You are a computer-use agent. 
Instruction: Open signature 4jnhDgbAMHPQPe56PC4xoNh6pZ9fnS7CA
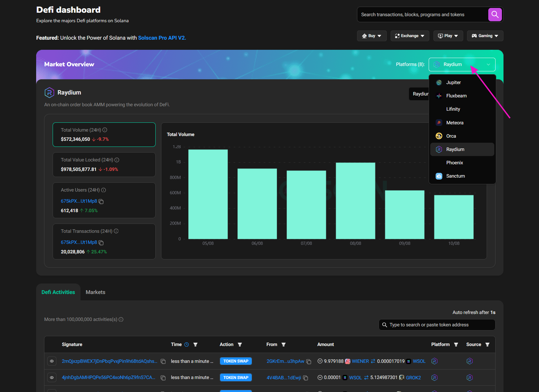point(108,377)
